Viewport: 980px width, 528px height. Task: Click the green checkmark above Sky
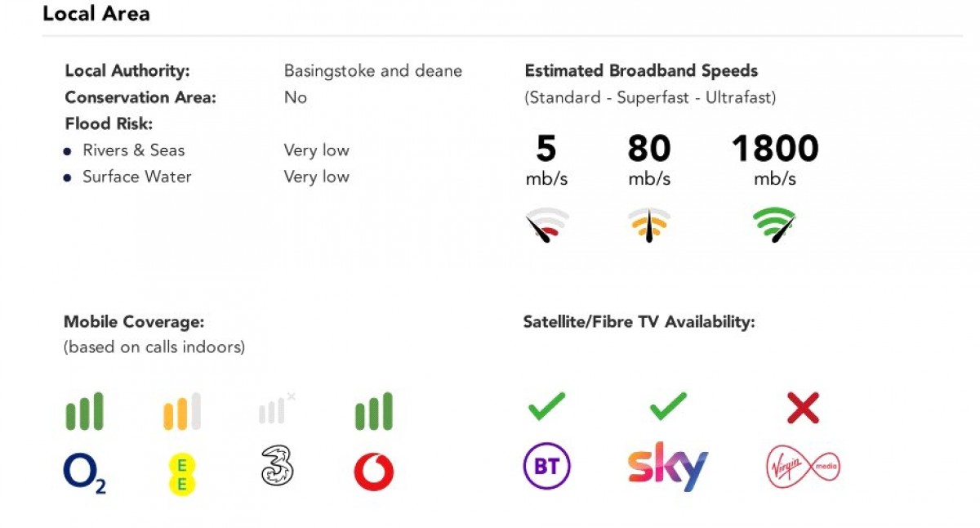pyautogui.click(x=667, y=406)
